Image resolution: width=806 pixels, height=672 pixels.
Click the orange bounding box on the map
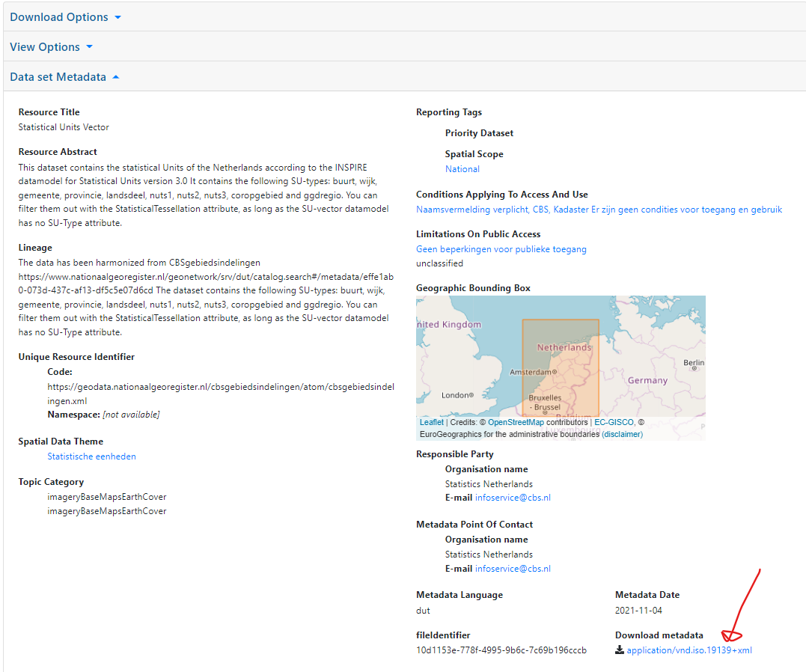tap(561, 367)
